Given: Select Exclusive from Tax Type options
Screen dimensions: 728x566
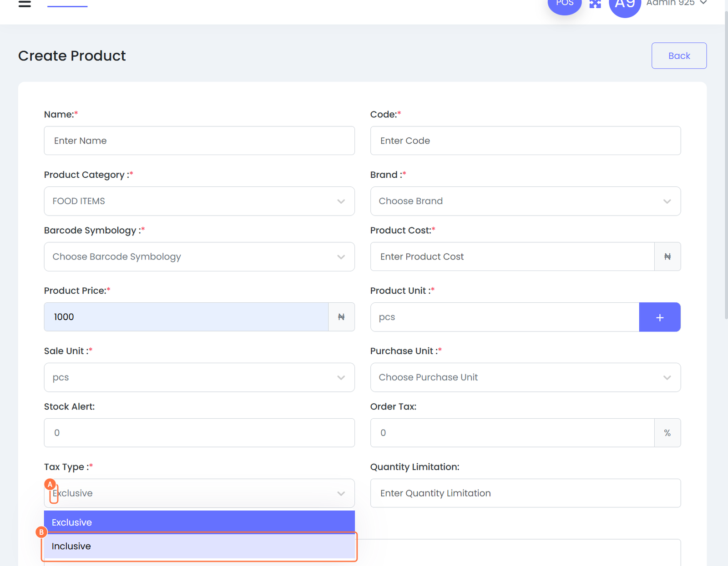Looking at the screenshot, I should tap(199, 522).
